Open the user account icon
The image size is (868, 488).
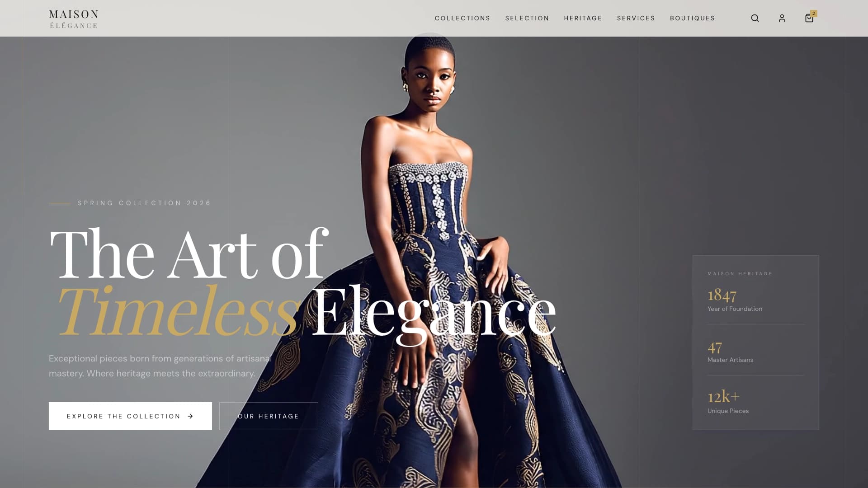782,18
